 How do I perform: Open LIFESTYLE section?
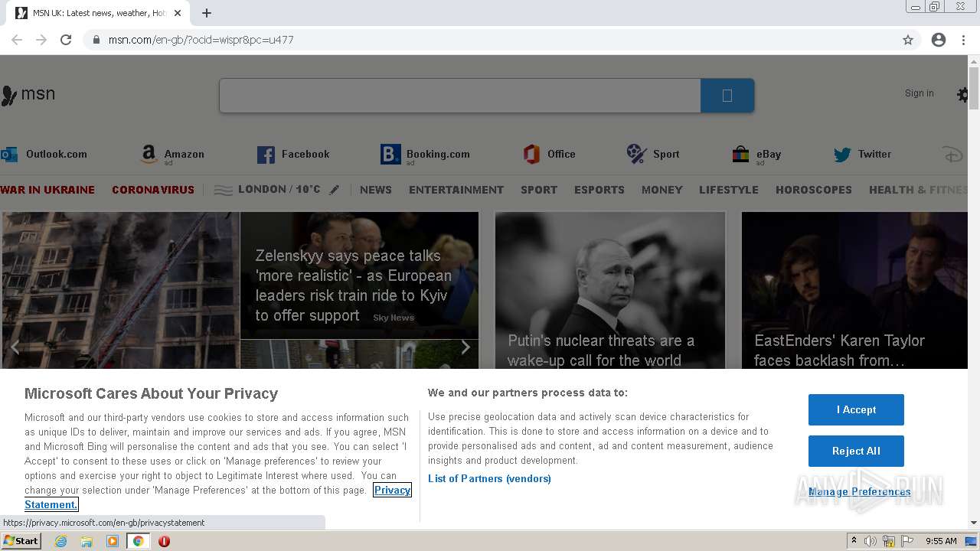[729, 190]
